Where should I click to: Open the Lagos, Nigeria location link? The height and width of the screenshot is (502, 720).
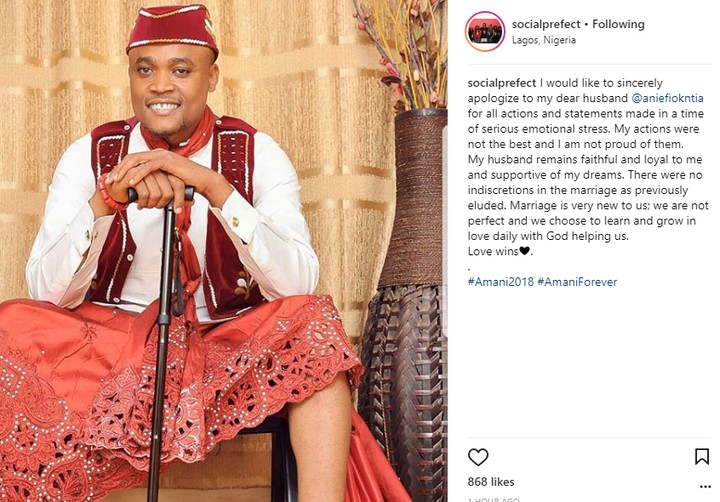(544, 40)
